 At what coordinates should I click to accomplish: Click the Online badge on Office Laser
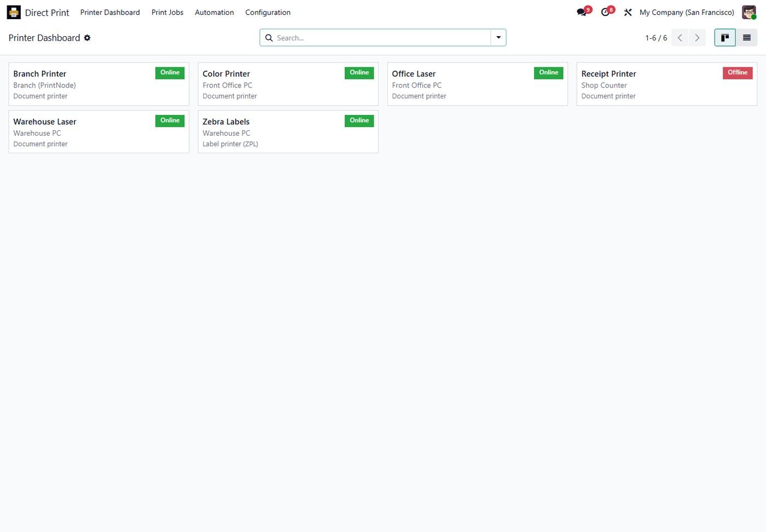[549, 73]
